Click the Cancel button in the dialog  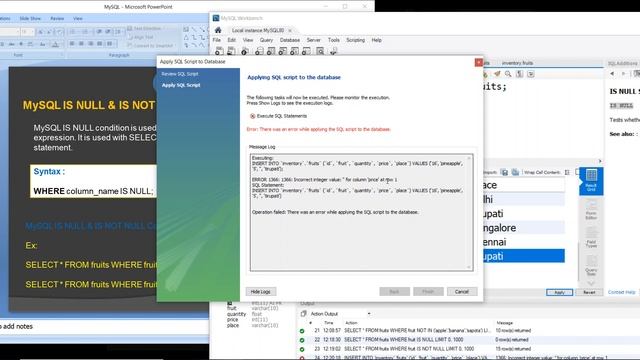point(462,291)
